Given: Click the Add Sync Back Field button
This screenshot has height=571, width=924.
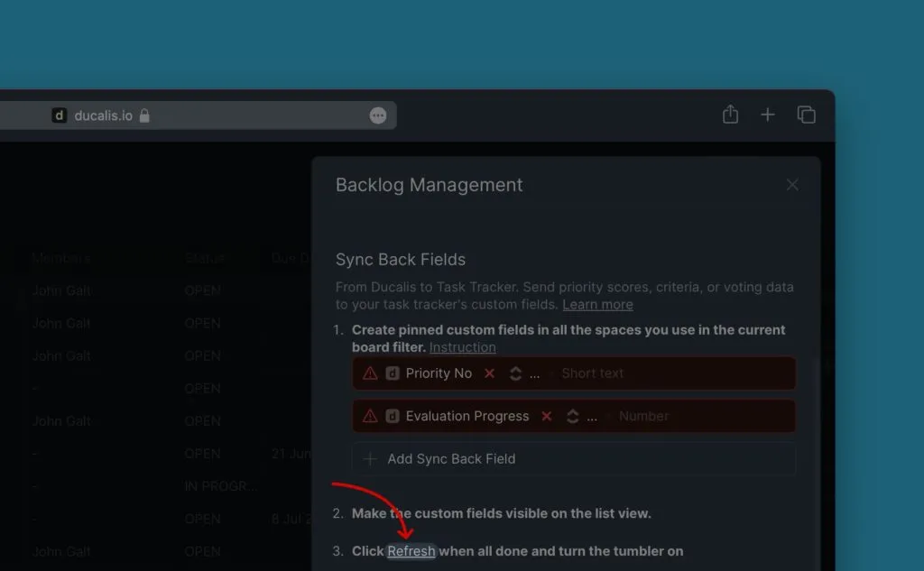Looking at the screenshot, I should point(451,458).
